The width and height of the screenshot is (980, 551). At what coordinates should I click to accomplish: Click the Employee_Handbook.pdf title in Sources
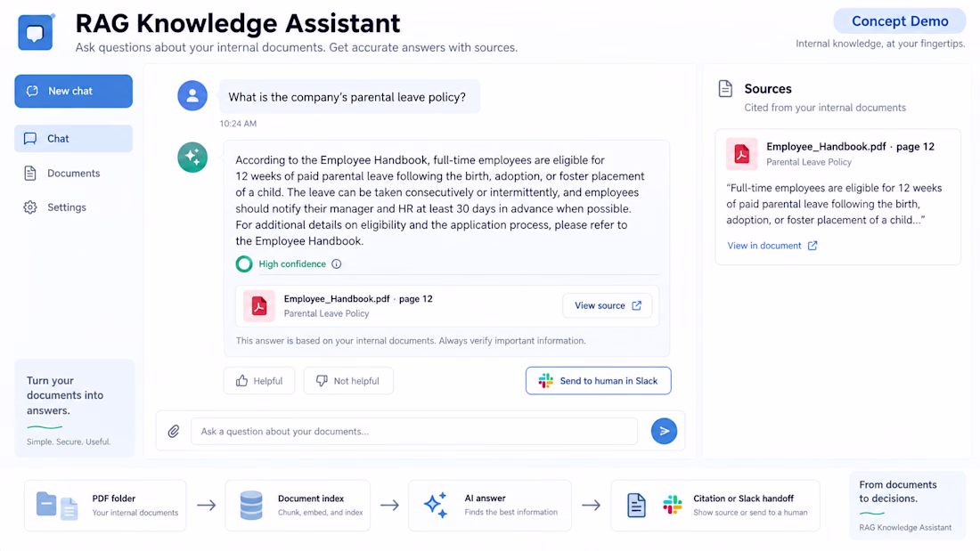coord(850,147)
